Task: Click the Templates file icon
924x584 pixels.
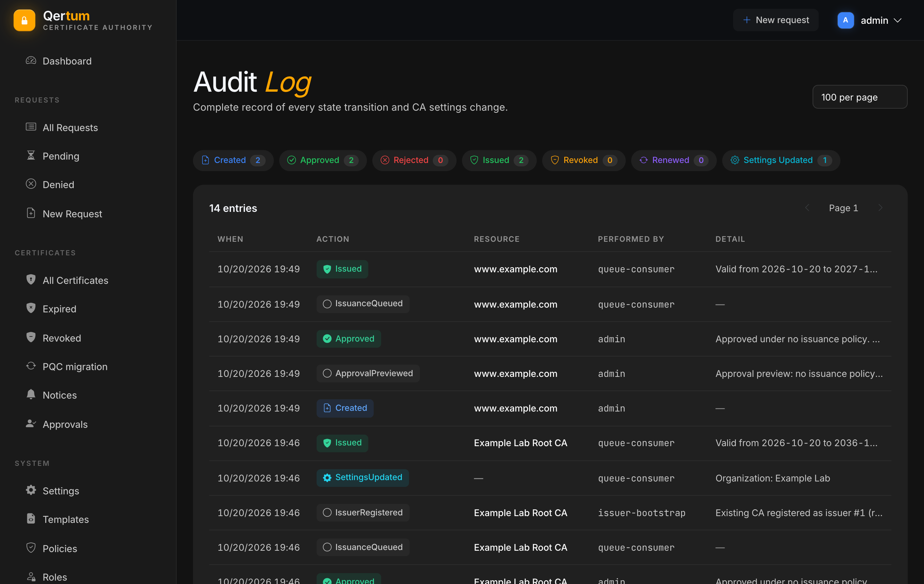Action: click(31, 519)
